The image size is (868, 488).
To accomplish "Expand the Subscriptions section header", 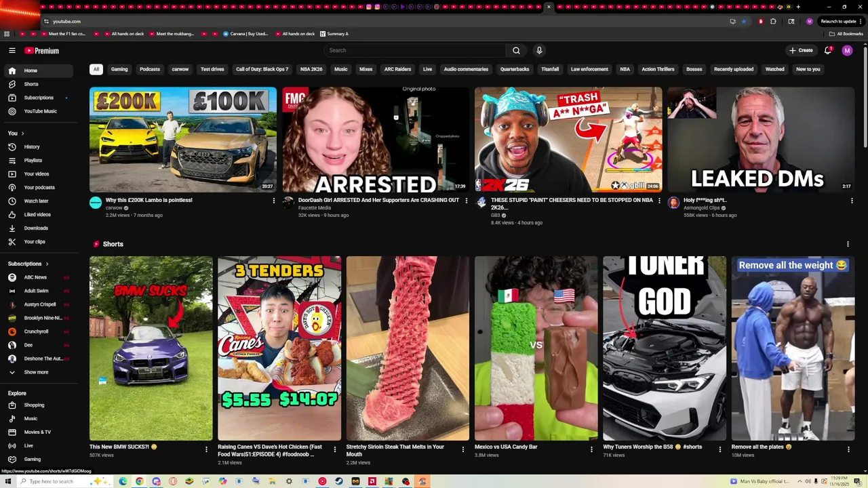I will tap(28, 264).
